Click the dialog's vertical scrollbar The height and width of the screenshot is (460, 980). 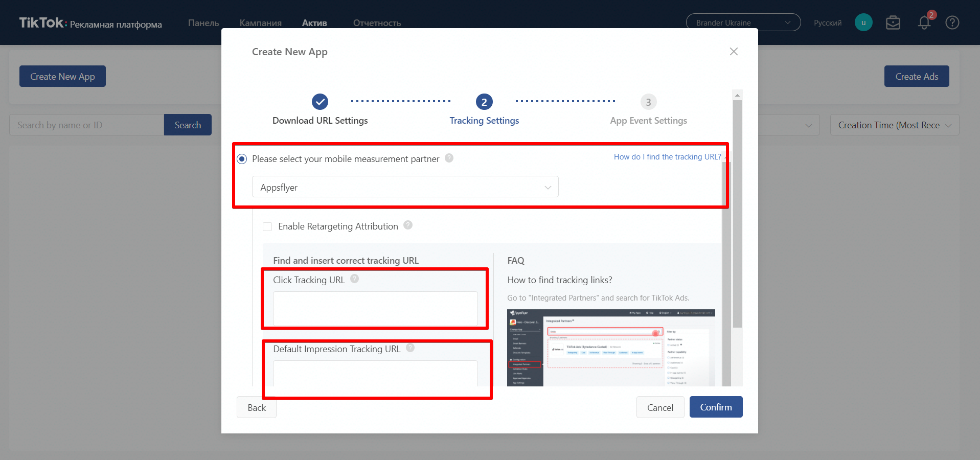click(x=737, y=215)
